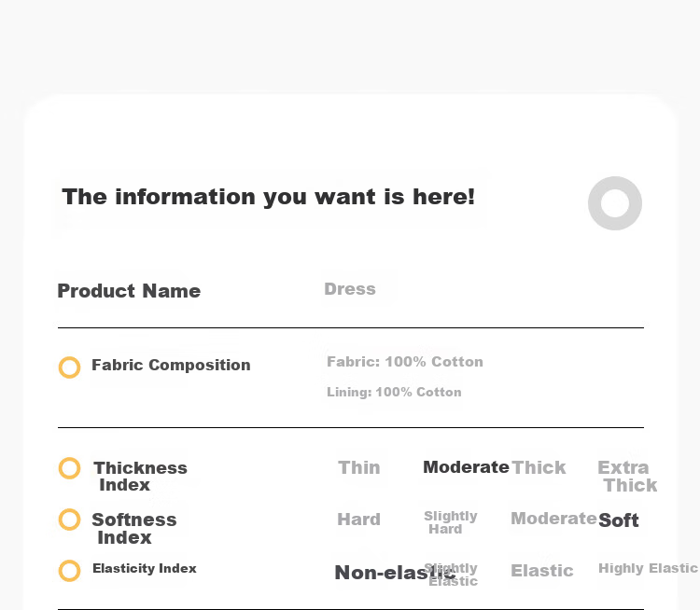The image size is (700, 610).
Task: Select the 'Slightly Hard' softness option
Action: click(x=451, y=522)
